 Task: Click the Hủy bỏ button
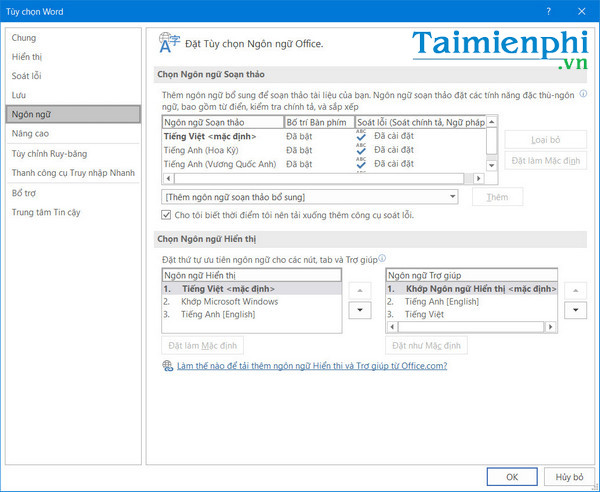click(x=569, y=477)
